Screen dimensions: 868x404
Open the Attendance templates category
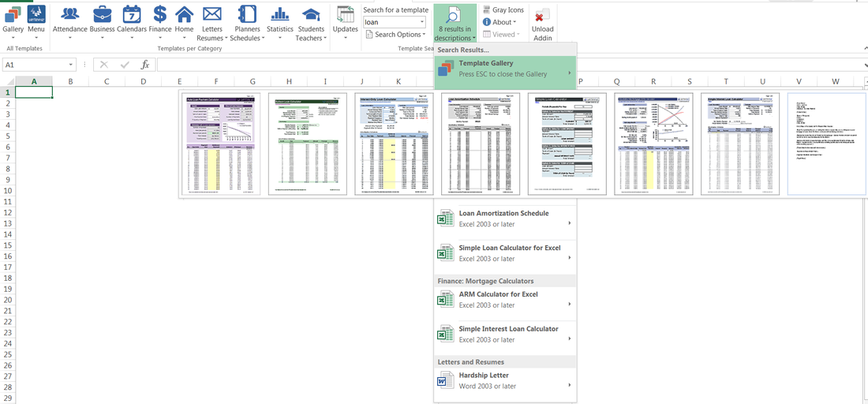[69, 23]
